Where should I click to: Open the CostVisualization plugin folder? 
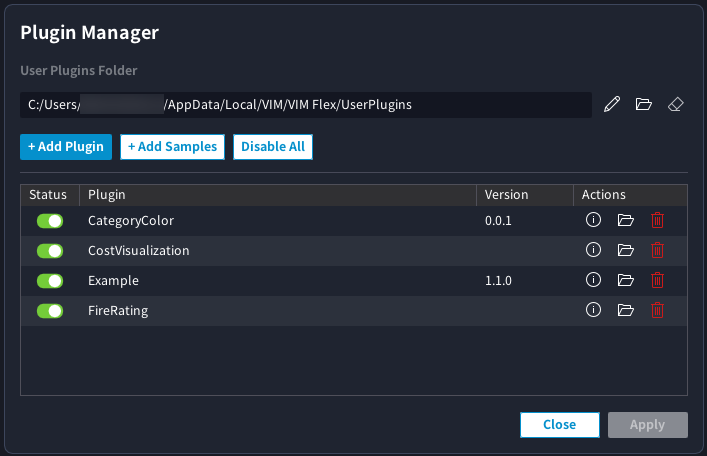(x=626, y=250)
